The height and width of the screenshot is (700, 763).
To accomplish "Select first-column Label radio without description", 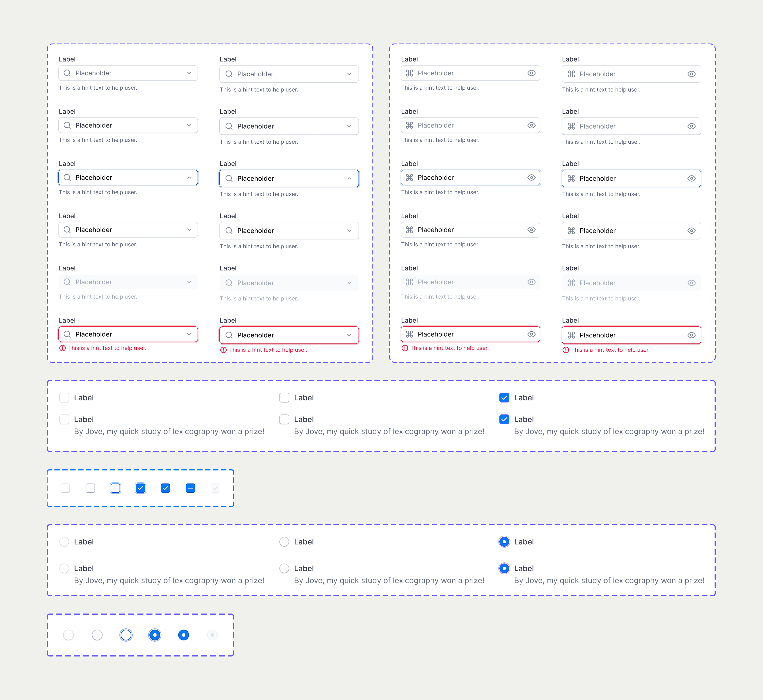I will coord(64,542).
